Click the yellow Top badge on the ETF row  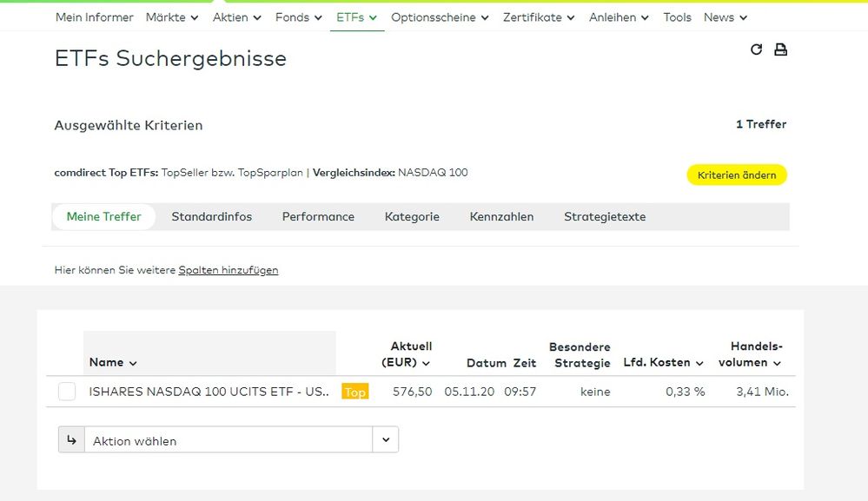pos(354,392)
